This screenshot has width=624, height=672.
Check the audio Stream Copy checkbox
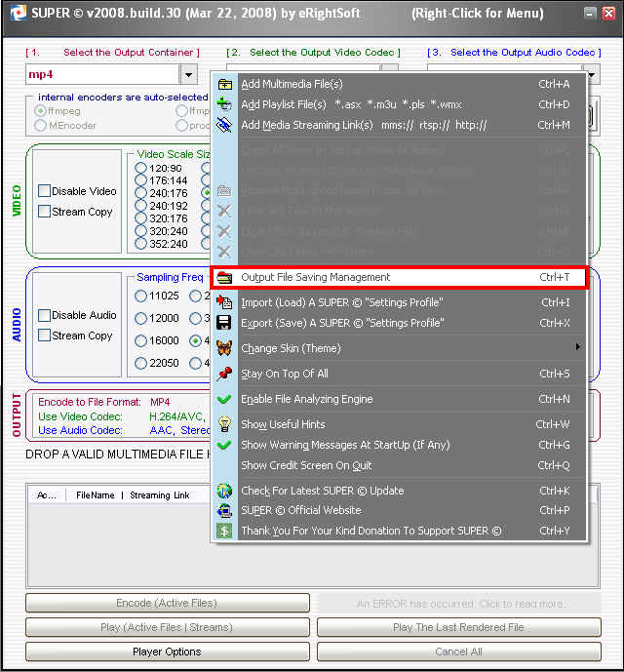(44, 336)
